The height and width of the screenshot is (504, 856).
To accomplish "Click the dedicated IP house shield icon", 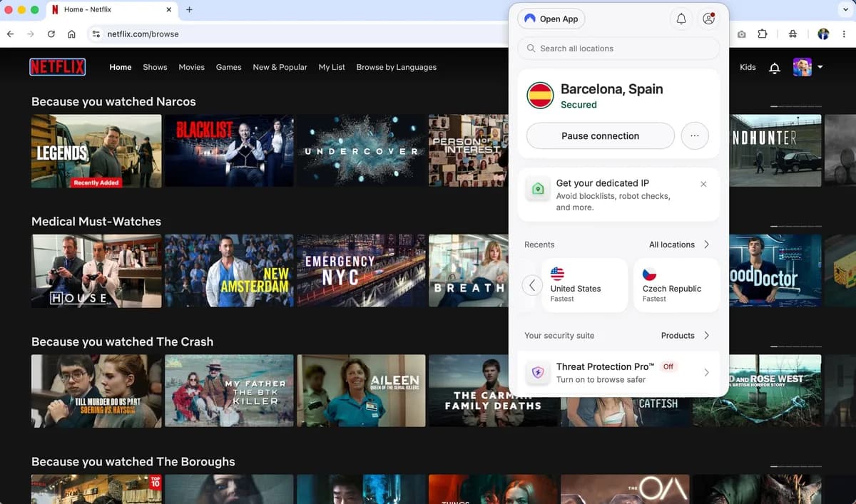I will (x=538, y=189).
